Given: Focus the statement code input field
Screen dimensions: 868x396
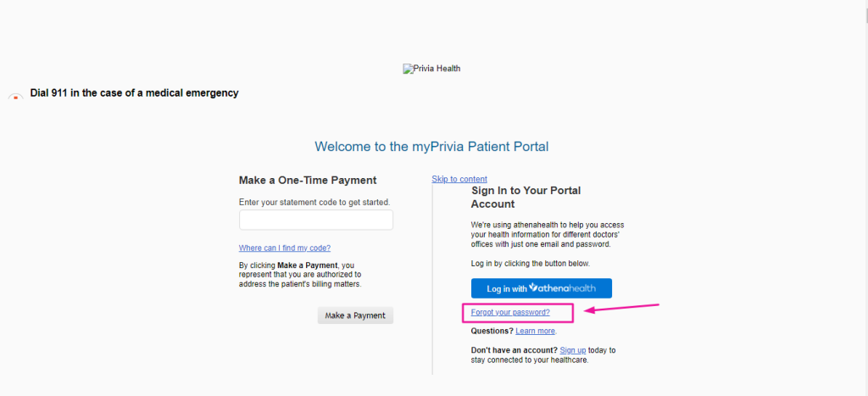Looking at the screenshot, I should tap(316, 220).
